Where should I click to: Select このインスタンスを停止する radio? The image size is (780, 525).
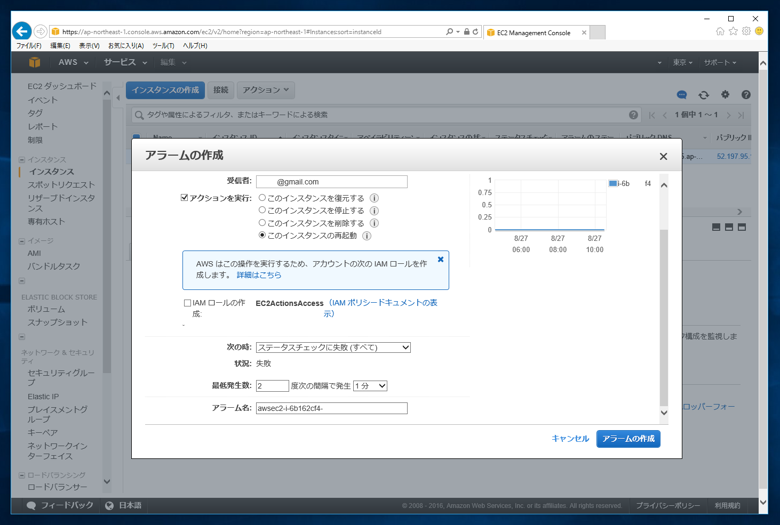[x=262, y=210]
